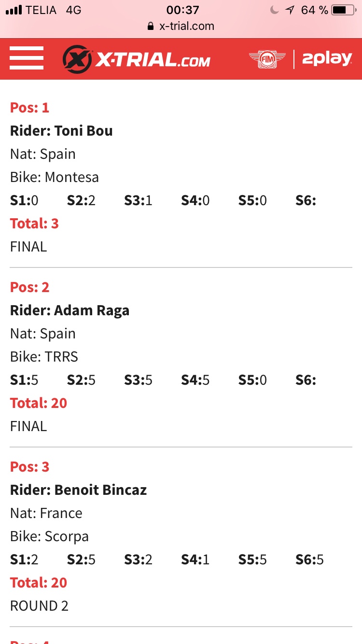Tap the time 00:37 in status bar

tap(183, 10)
